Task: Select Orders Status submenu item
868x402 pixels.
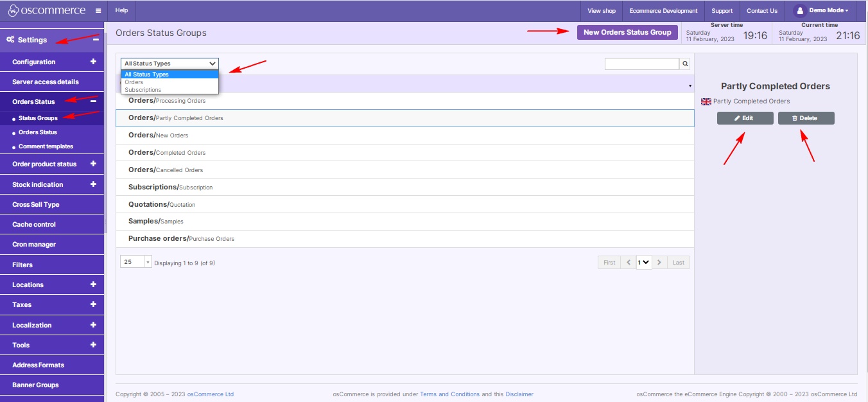Action: [x=38, y=132]
